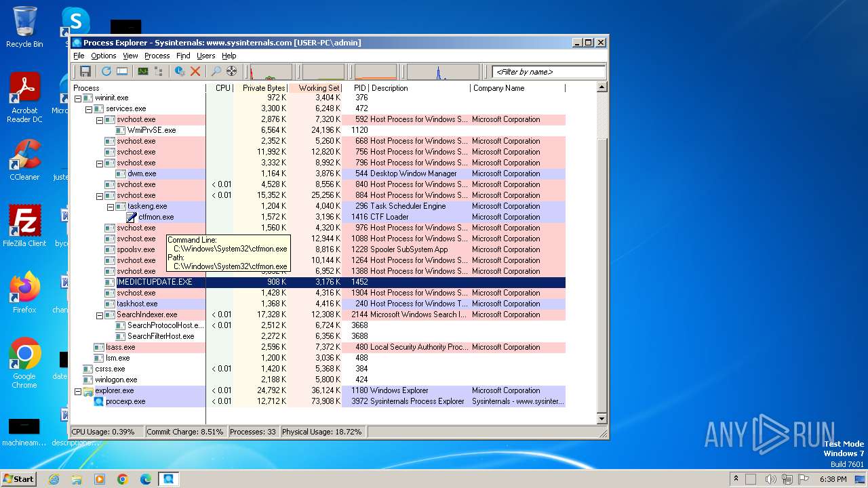Viewport: 868px width, 488px height.
Task: Select the dwm.exe process row
Action: click(x=318, y=174)
